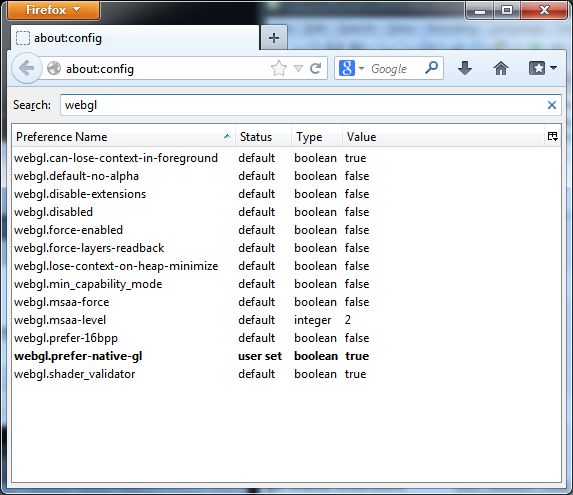Open the URL history dropdown arrow
This screenshot has height=495, width=573.
pos(299,68)
